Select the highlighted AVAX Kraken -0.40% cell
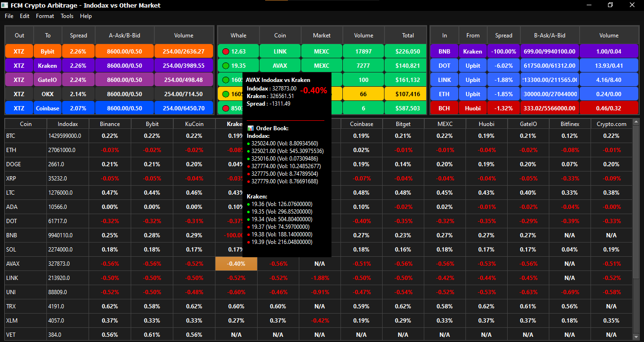Image resolution: width=644 pixels, height=342 pixels. pos(236,264)
